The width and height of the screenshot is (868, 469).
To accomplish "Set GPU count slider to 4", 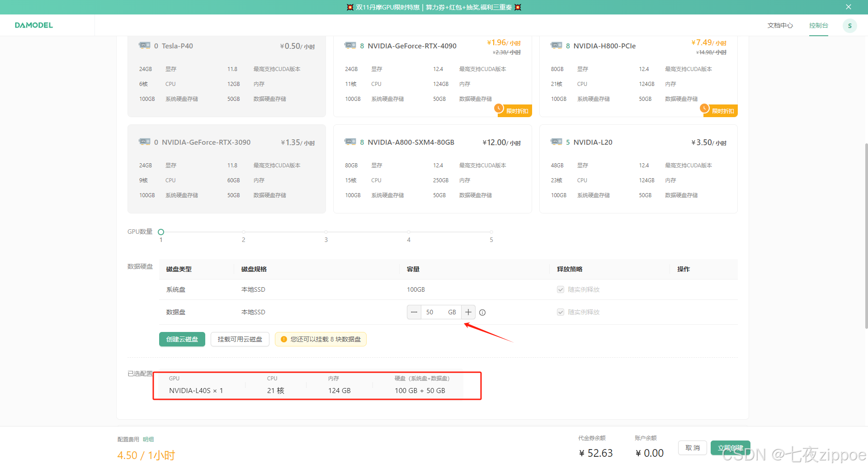I will click(x=409, y=232).
